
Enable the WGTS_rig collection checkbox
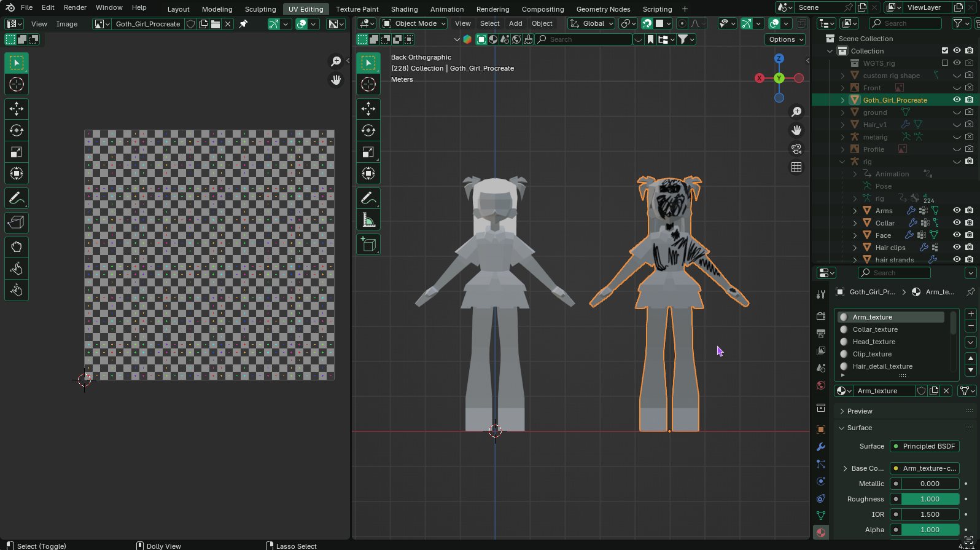[945, 63]
